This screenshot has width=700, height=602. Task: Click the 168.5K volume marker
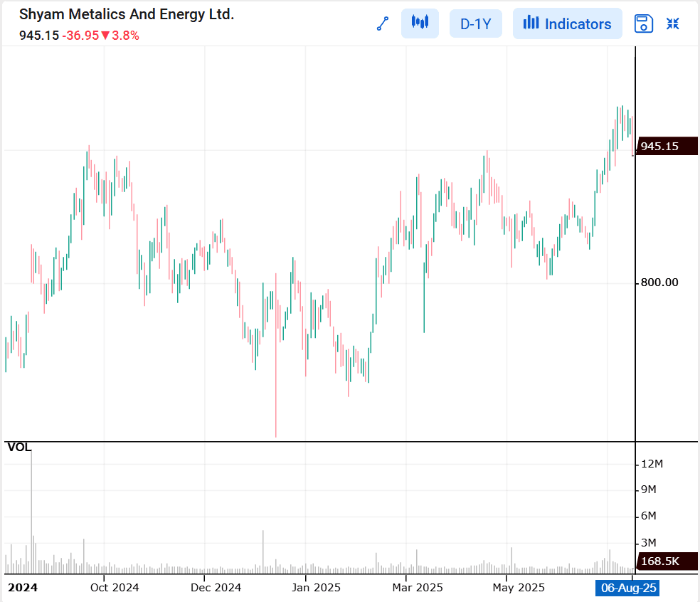[667, 561]
